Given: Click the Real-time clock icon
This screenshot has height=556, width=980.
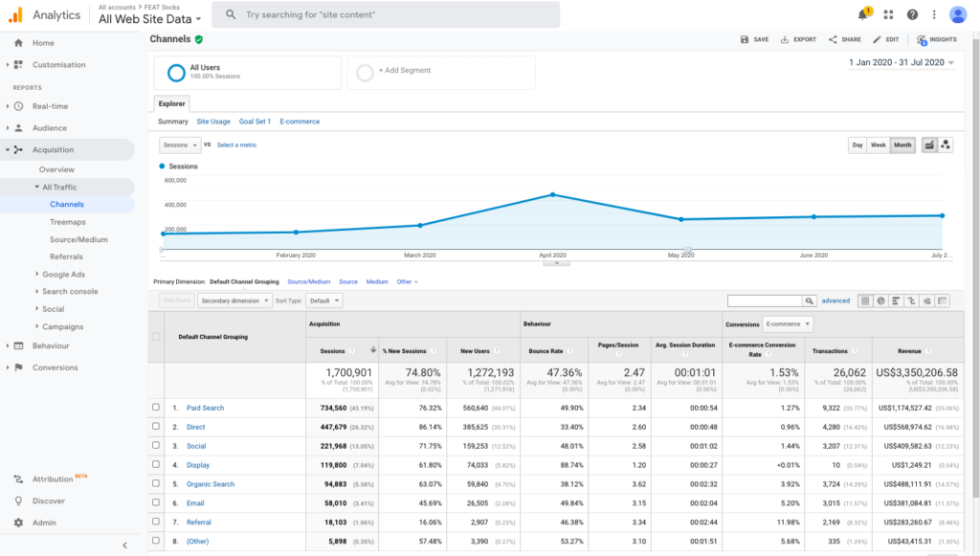Looking at the screenshot, I should [19, 106].
